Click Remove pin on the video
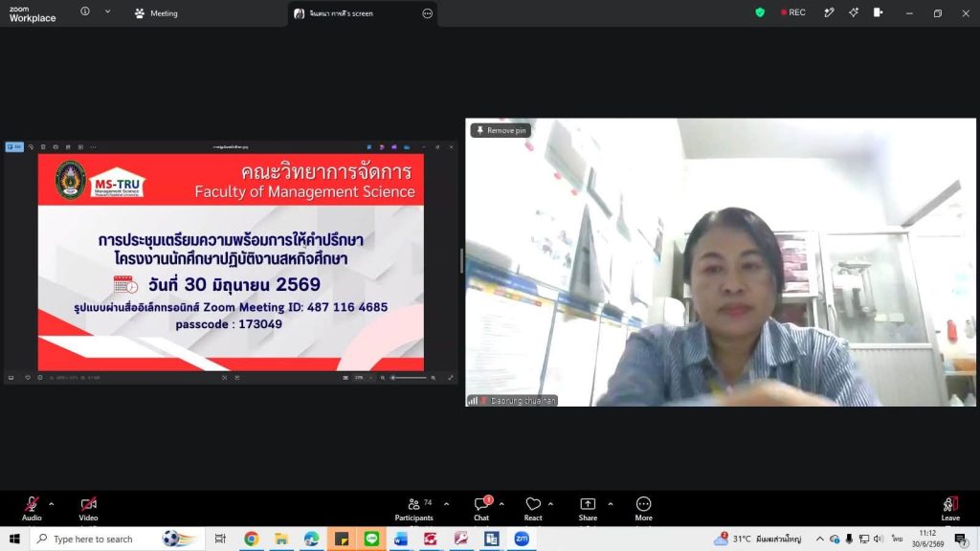The image size is (980, 551). (x=501, y=130)
